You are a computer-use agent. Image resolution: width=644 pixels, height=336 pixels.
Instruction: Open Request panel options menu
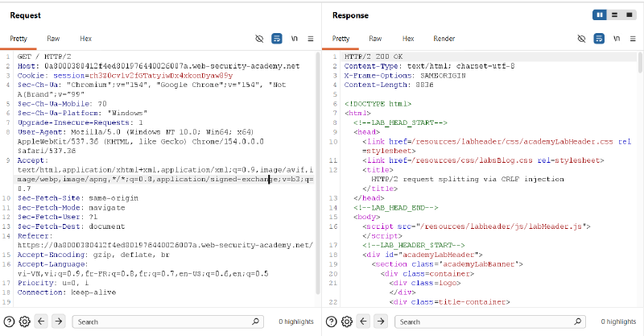coord(311,39)
